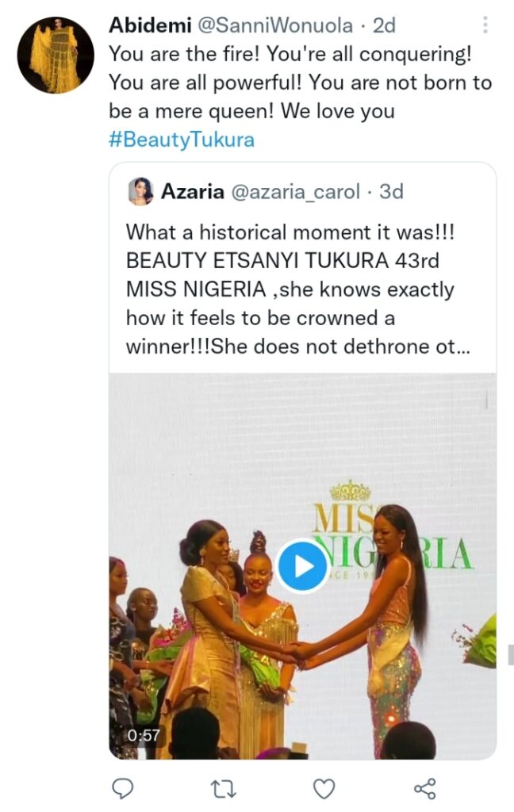Screen dimensions: 514x812
Task: Like the tweet with the heart icon
Action: pos(323,788)
